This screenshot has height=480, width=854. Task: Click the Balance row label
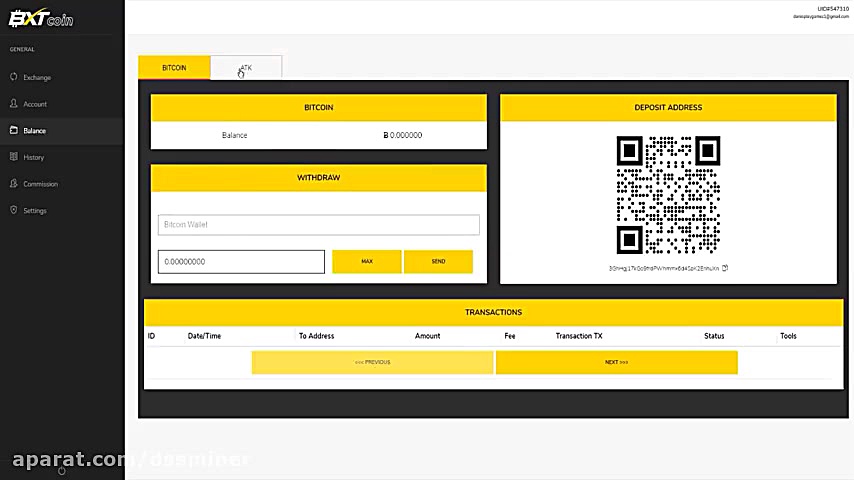[x=235, y=135]
